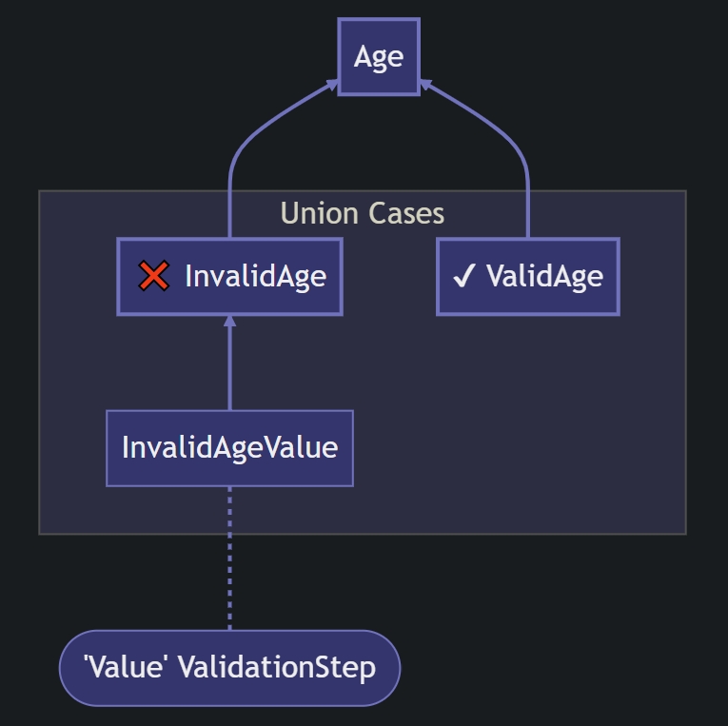Click the curved edge from ValidAge to Age

(509, 138)
